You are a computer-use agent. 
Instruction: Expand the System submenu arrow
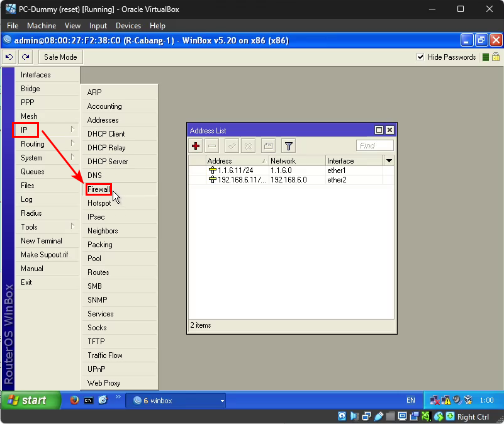point(72,157)
